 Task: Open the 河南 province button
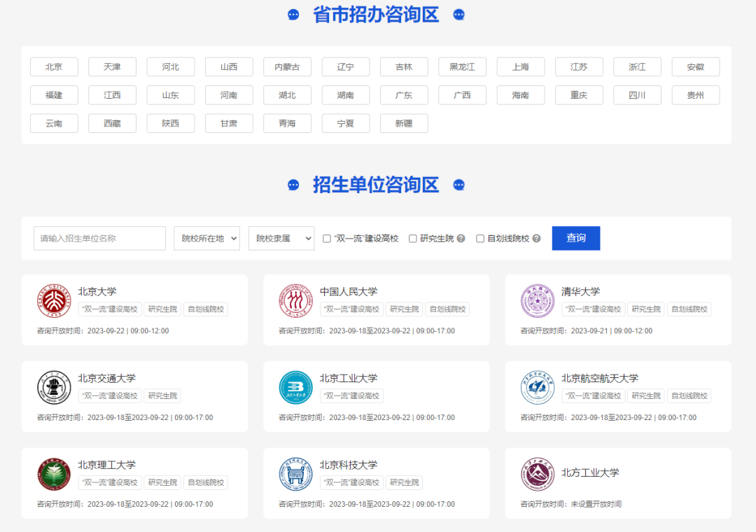[x=229, y=95]
